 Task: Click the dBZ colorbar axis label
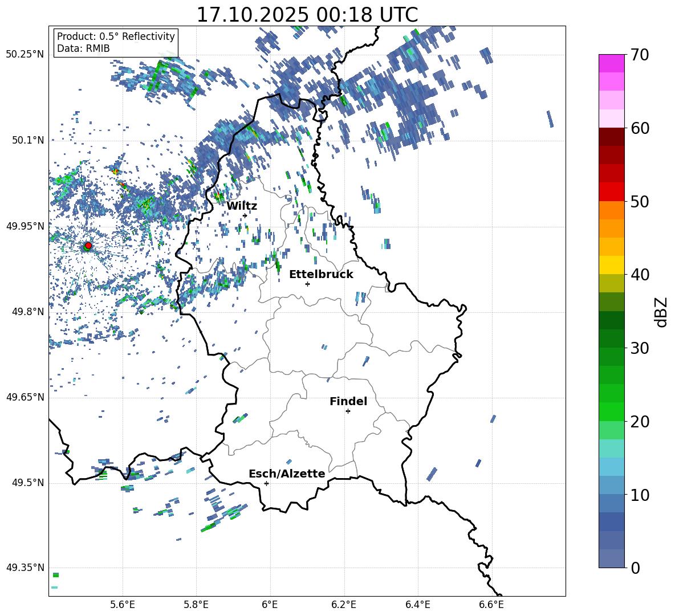(662, 312)
